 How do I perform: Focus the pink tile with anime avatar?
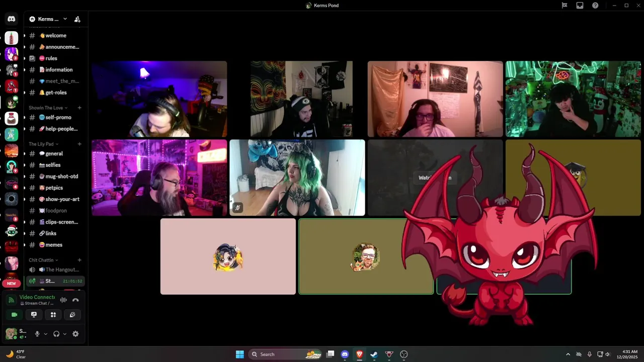(228, 256)
